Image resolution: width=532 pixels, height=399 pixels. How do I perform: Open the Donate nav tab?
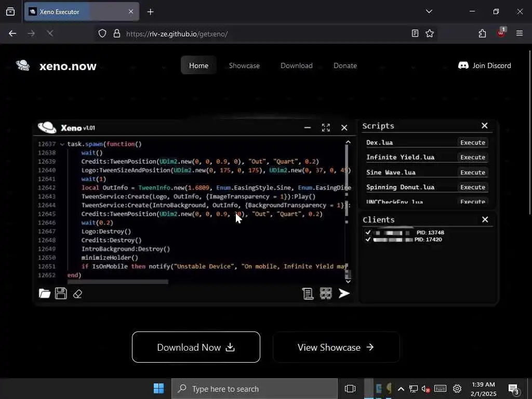click(345, 65)
